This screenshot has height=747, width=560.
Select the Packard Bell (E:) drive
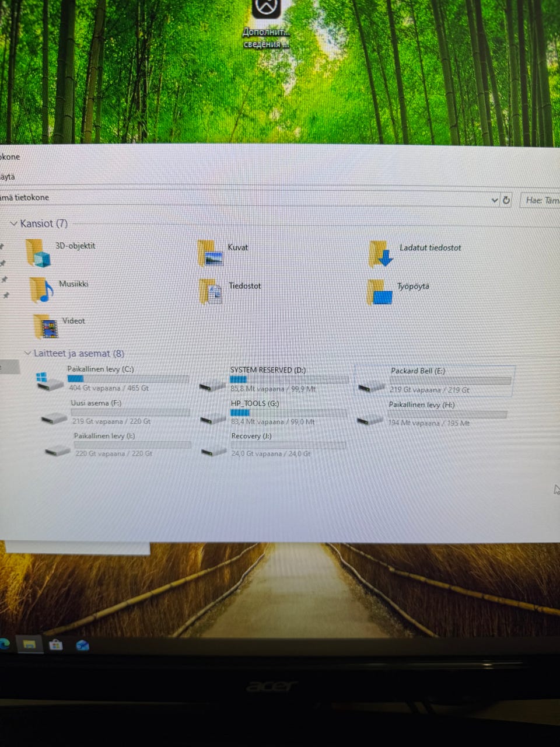point(435,380)
